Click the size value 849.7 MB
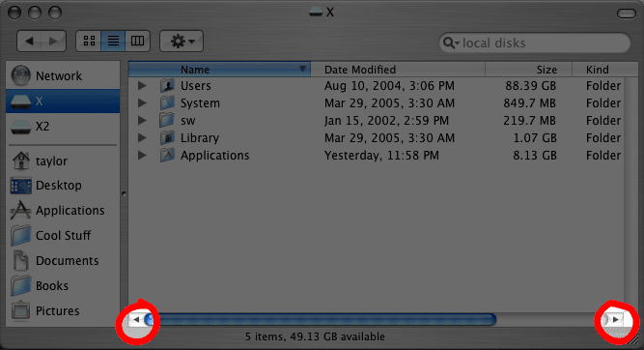This screenshot has width=644, height=350. [529, 103]
